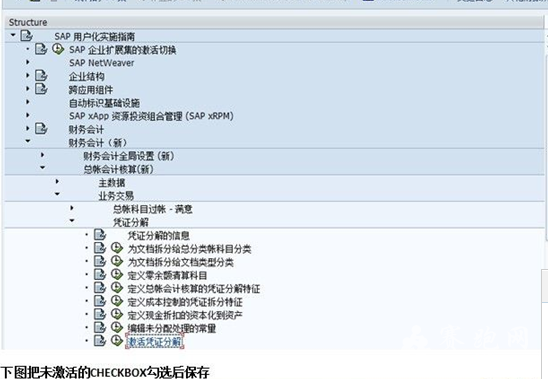The width and height of the screenshot is (548, 379).
Task: Open documentation icon for 凭证分解的信息
Action: 100,235
